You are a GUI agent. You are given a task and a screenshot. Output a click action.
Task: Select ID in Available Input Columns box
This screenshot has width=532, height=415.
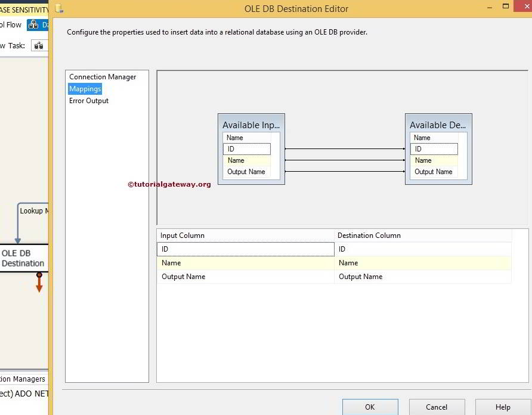(246, 149)
